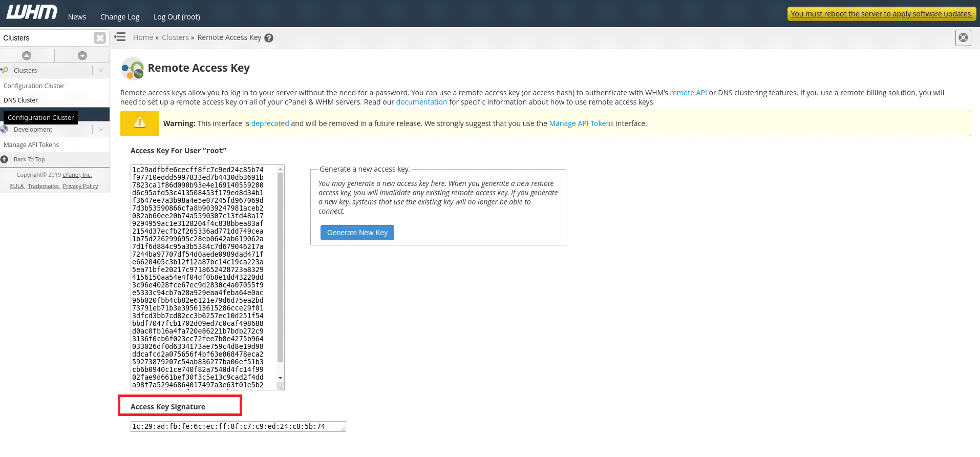
Task: Open Configuration Cluster in the sidebar
Action: pos(34,86)
